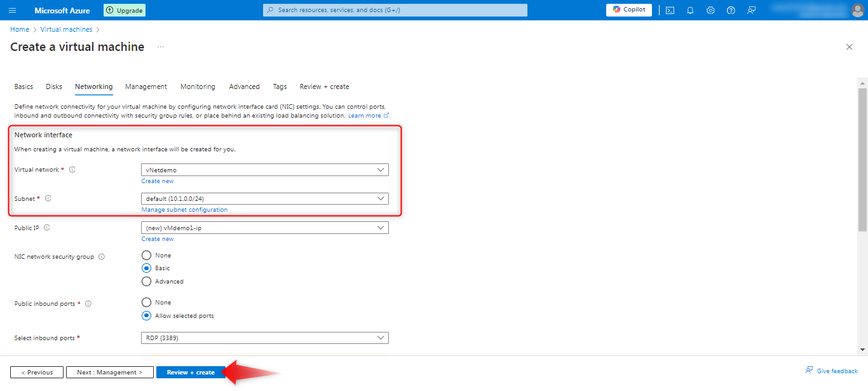Switch to the Networking tab
The width and height of the screenshot is (868, 391).
[x=93, y=86]
